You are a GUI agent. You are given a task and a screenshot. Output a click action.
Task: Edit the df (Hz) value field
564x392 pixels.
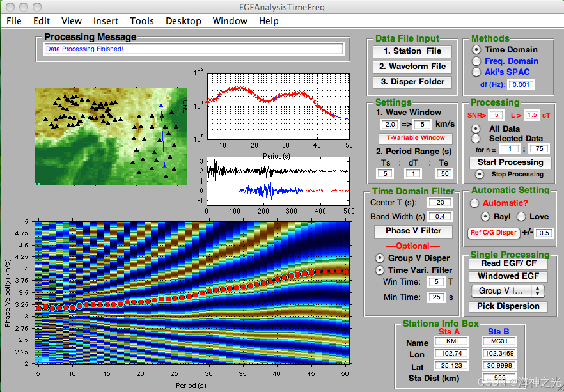point(522,85)
